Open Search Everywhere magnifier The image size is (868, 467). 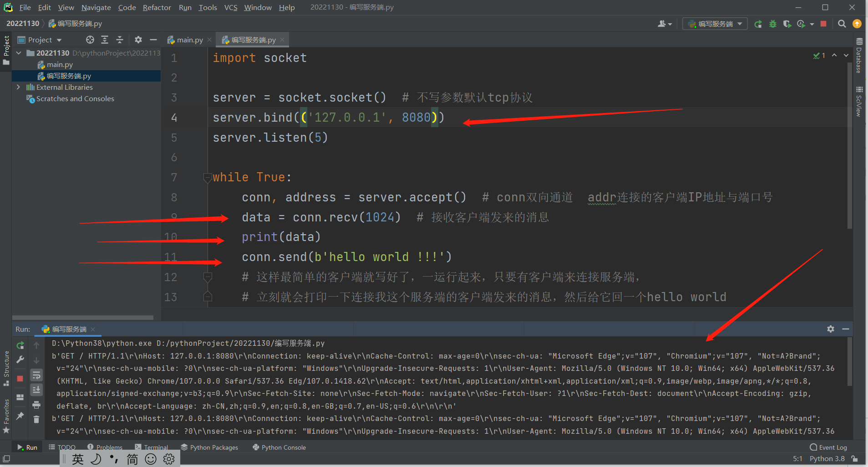(x=842, y=24)
